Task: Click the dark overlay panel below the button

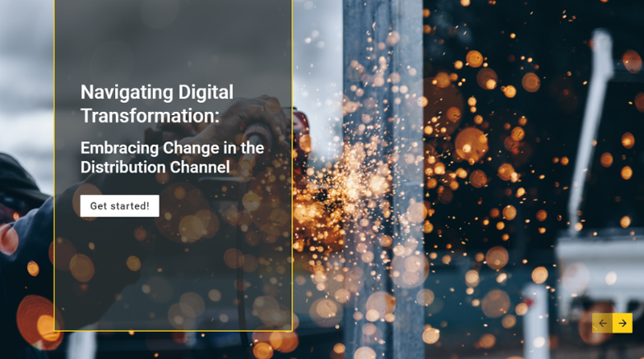Action: [x=172, y=274]
